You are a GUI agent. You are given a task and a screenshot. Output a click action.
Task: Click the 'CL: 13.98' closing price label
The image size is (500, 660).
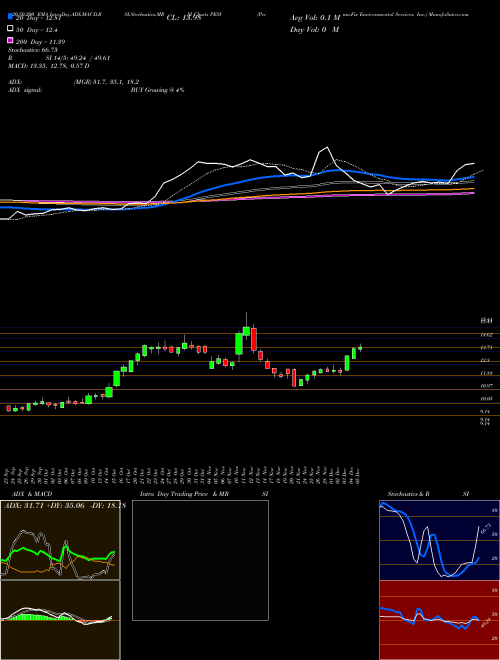184,18
